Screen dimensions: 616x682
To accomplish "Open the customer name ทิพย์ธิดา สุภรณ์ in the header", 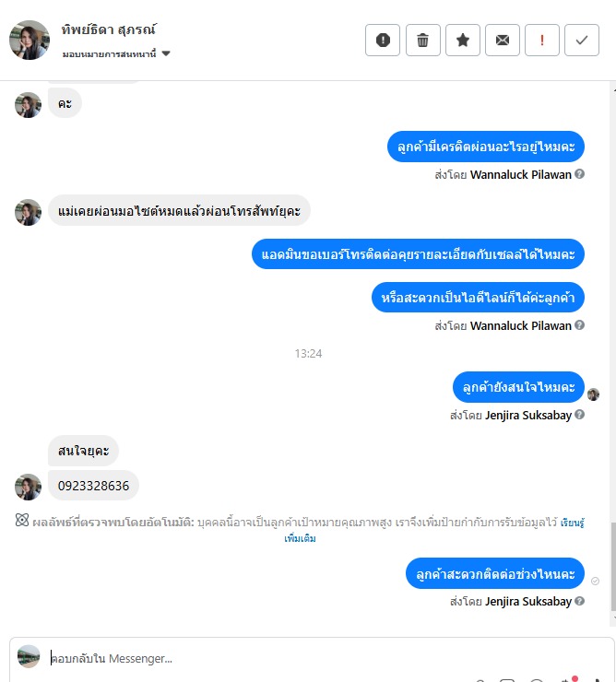I will (109, 29).
